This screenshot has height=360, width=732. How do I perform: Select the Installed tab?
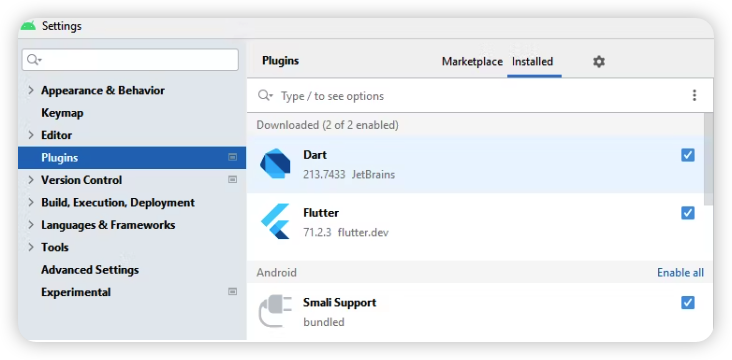pyautogui.click(x=532, y=62)
